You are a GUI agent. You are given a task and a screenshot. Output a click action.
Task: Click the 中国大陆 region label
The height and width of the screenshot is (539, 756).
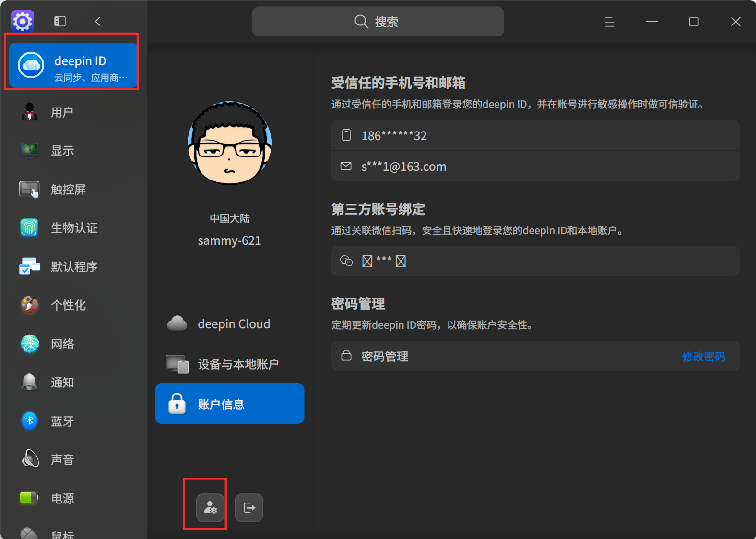click(x=229, y=218)
